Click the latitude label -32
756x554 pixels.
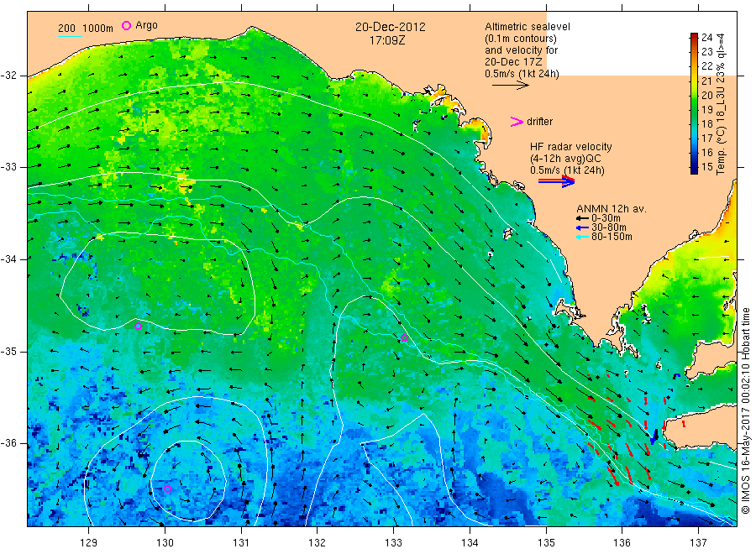click(8, 76)
